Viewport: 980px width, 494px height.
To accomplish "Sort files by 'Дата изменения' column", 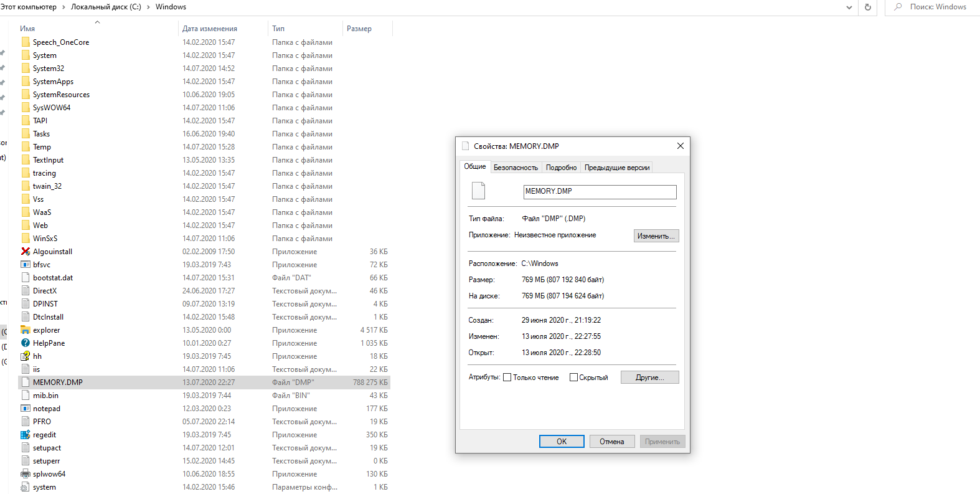I will point(222,29).
